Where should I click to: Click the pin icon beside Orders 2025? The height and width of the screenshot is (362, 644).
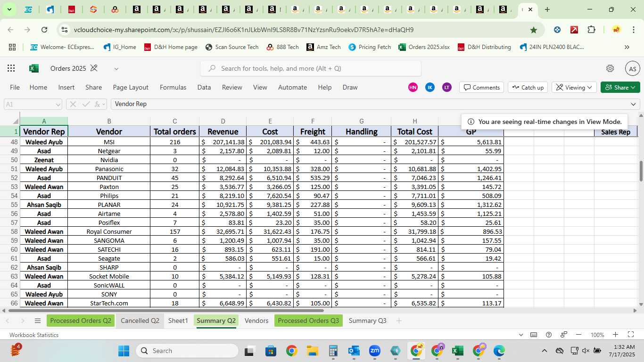coord(94,68)
